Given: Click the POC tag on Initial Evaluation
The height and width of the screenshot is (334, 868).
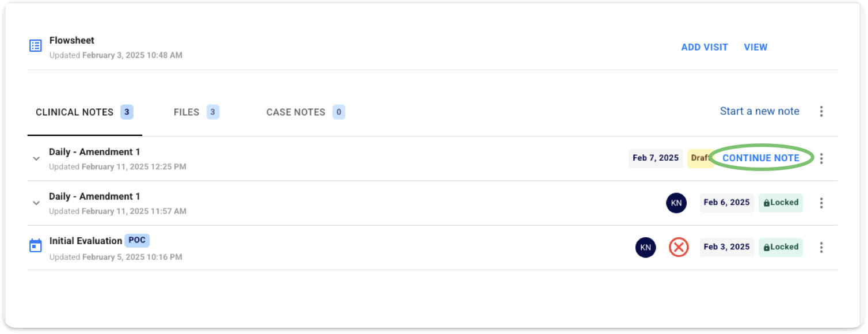Looking at the screenshot, I should 137,241.
